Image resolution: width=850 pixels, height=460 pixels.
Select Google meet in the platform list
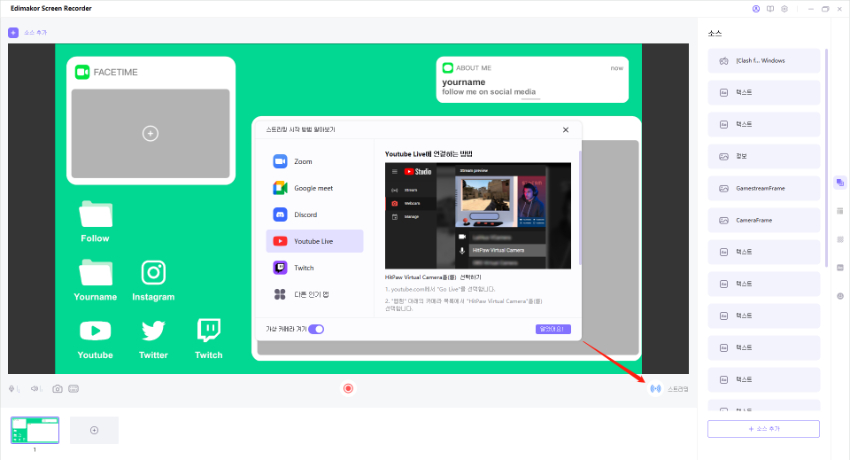(x=314, y=188)
